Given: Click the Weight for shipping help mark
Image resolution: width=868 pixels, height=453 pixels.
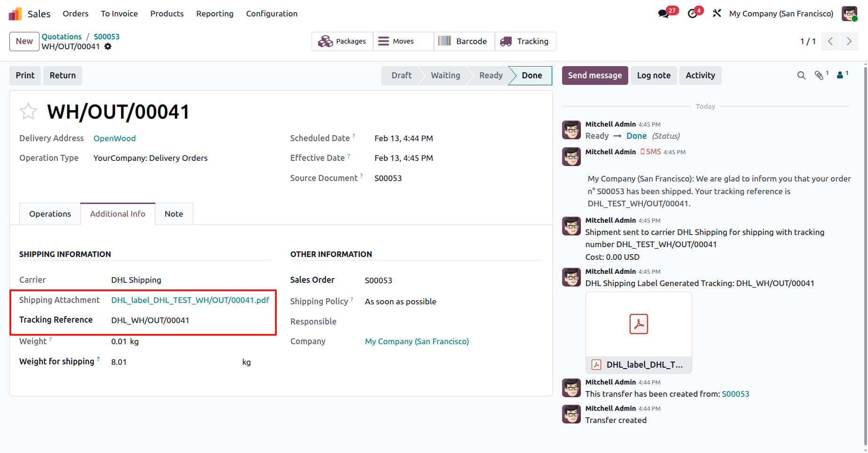Looking at the screenshot, I should (98, 359).
